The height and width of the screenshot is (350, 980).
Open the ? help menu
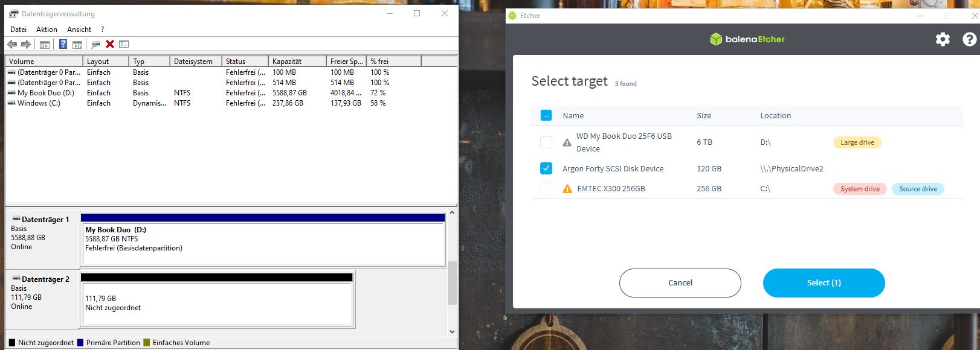pyautogui.click(x=102, y=29)
